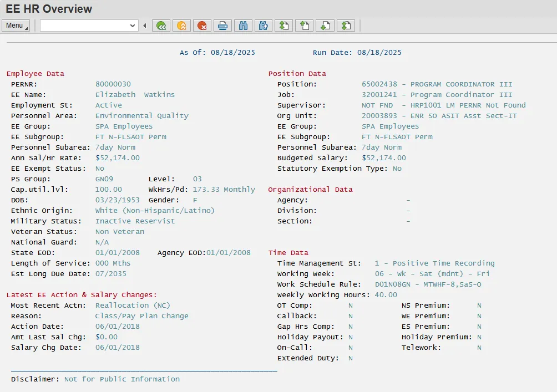Jump to last page icon
Screen dimensions: 557x392
pyautogui.click(x=346, y=26)
